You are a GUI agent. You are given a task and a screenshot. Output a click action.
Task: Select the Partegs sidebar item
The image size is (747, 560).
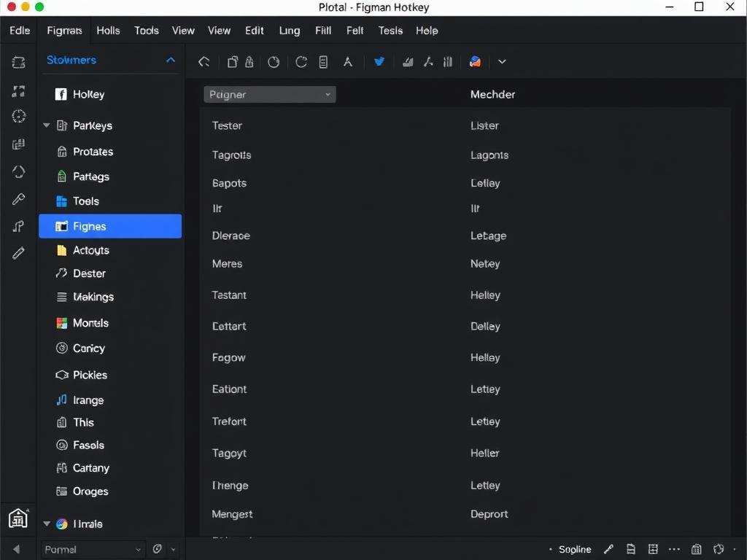110,176
